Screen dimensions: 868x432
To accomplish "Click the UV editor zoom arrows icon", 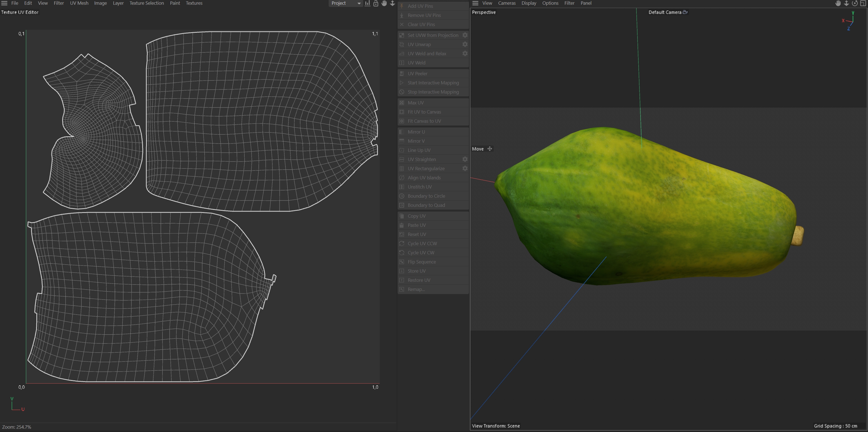I will [x=392, y=3].
